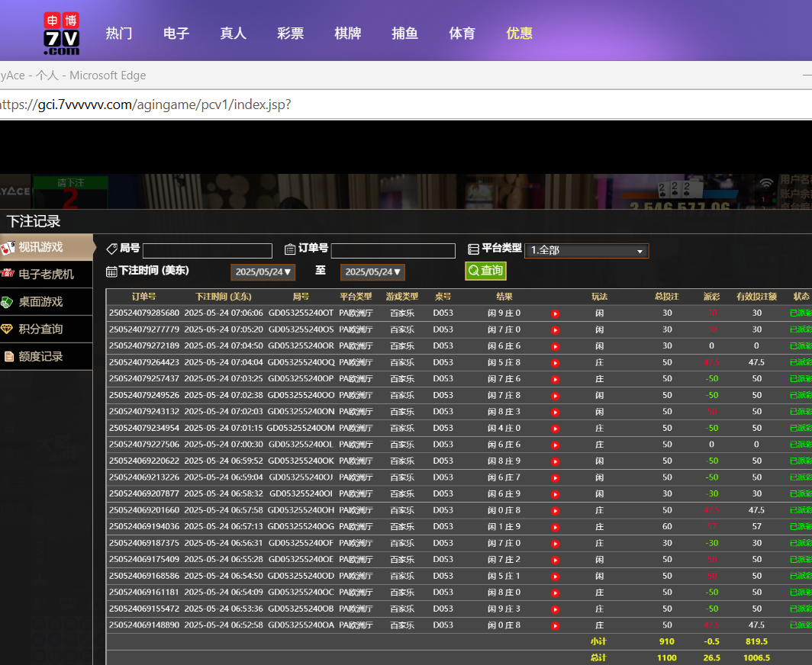Open the end date picker after 至
812x665 pixels.
(x=372, y=272)
